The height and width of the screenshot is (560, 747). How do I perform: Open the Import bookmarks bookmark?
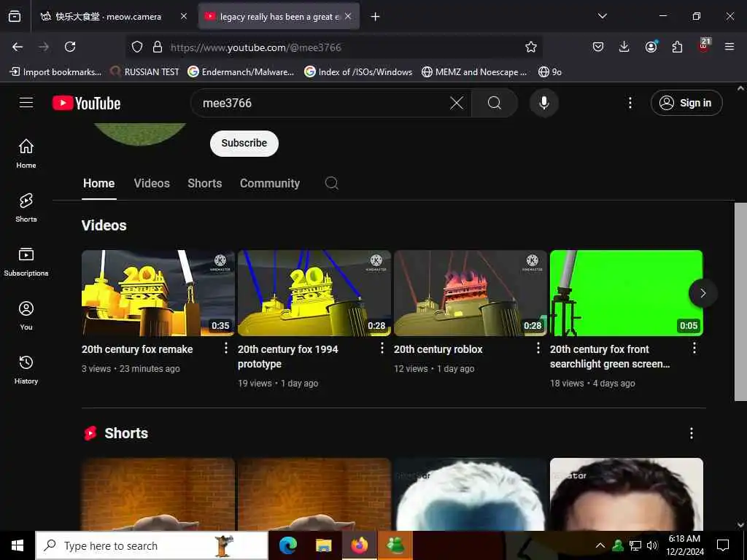pyautogui.click(x=55, y=72)
